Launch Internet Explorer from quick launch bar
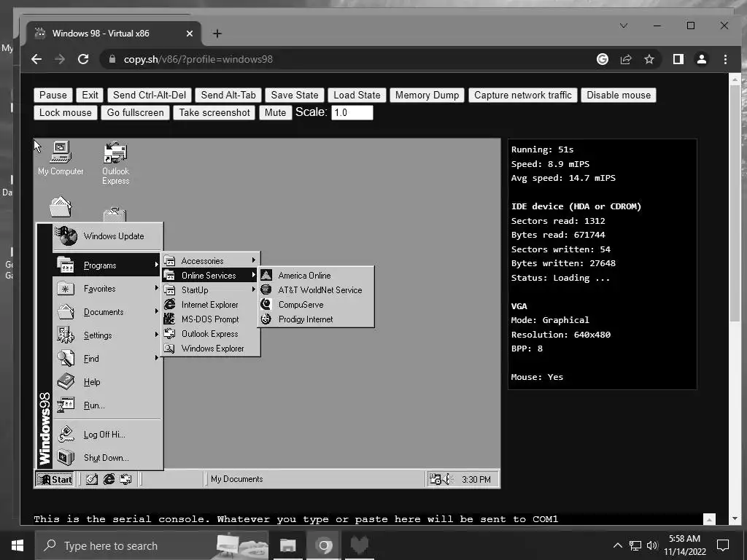 [109, 479]
